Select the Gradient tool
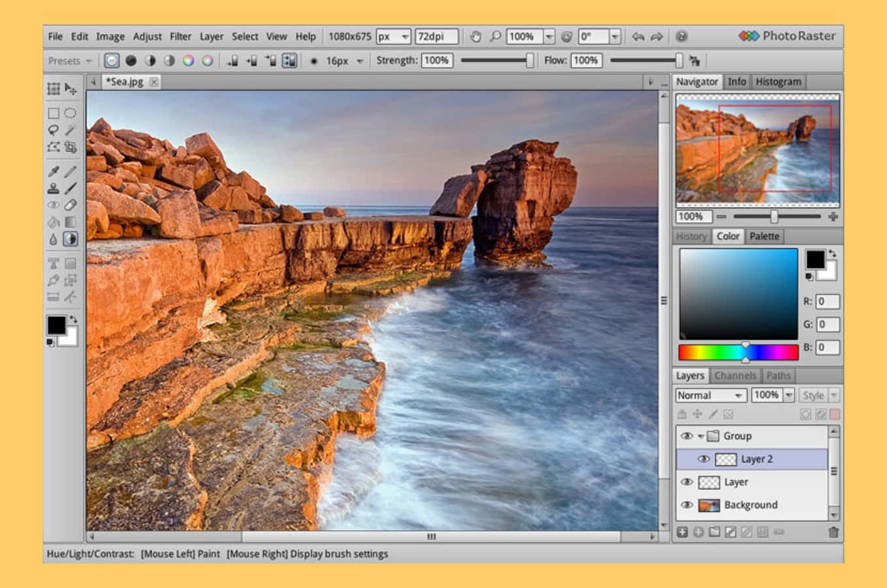The height and width of the screenshot is (588, 887). (x=71, y=222)
